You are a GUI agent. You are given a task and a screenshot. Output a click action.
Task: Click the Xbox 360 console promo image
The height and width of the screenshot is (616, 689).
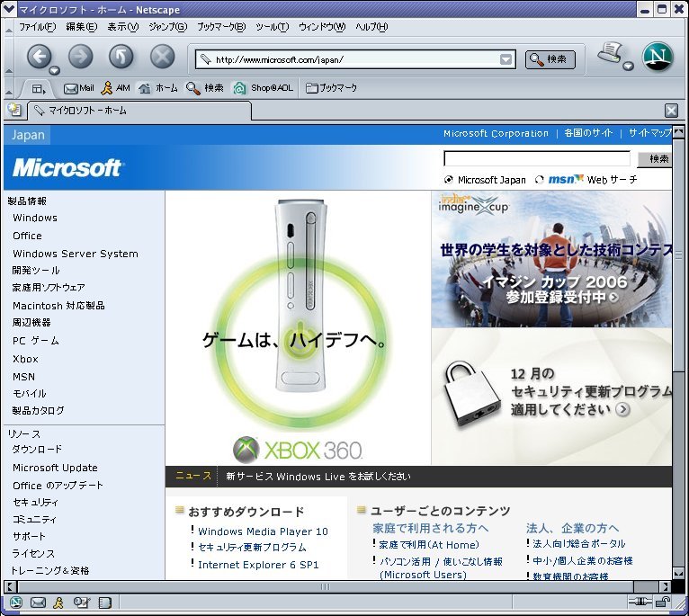click(x=299, y=327)
